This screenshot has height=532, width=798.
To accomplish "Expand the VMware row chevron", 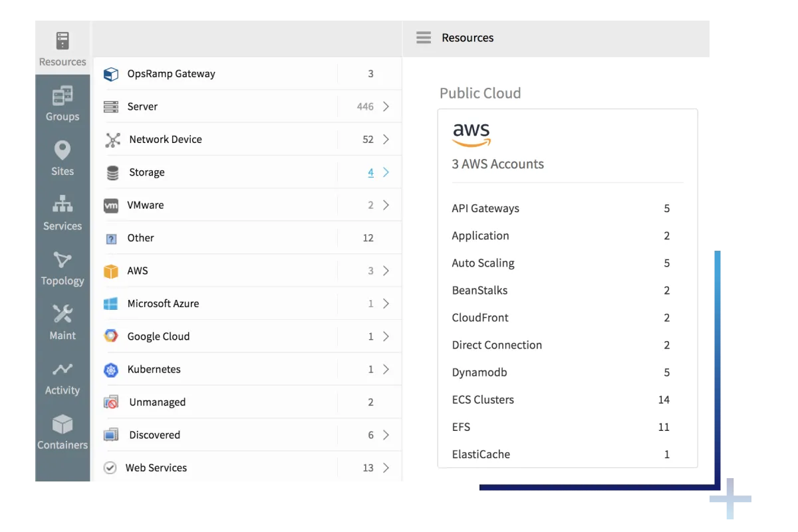I will tap(386, 205).
